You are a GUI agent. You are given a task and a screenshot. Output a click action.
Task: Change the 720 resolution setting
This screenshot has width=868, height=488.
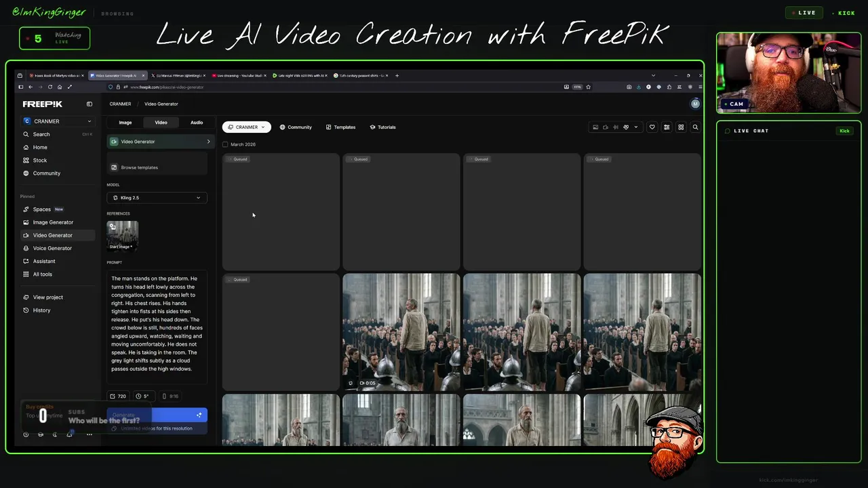118,396
